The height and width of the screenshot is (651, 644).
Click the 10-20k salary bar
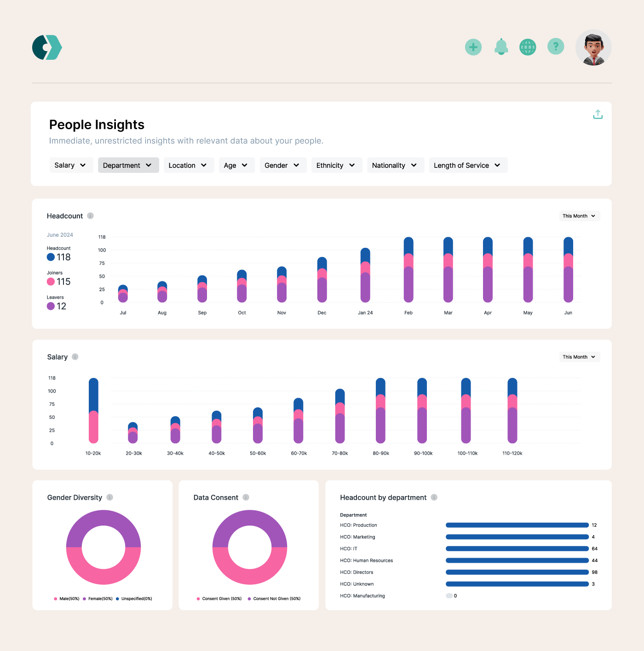93,411
